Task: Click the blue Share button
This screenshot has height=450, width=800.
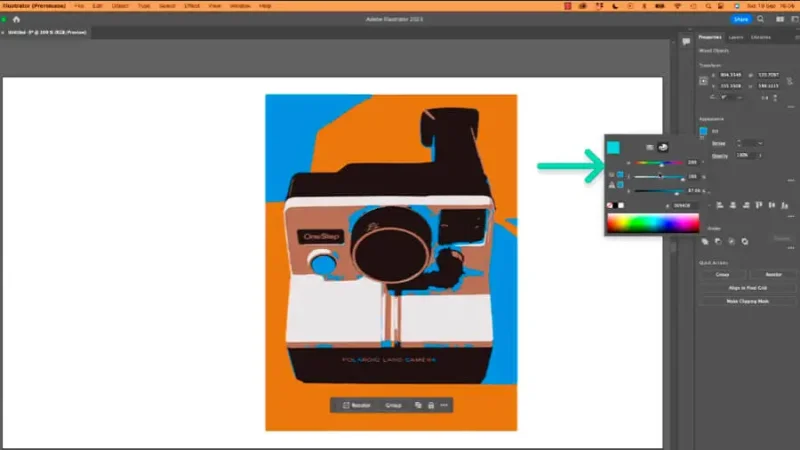Action: point(741,19)
